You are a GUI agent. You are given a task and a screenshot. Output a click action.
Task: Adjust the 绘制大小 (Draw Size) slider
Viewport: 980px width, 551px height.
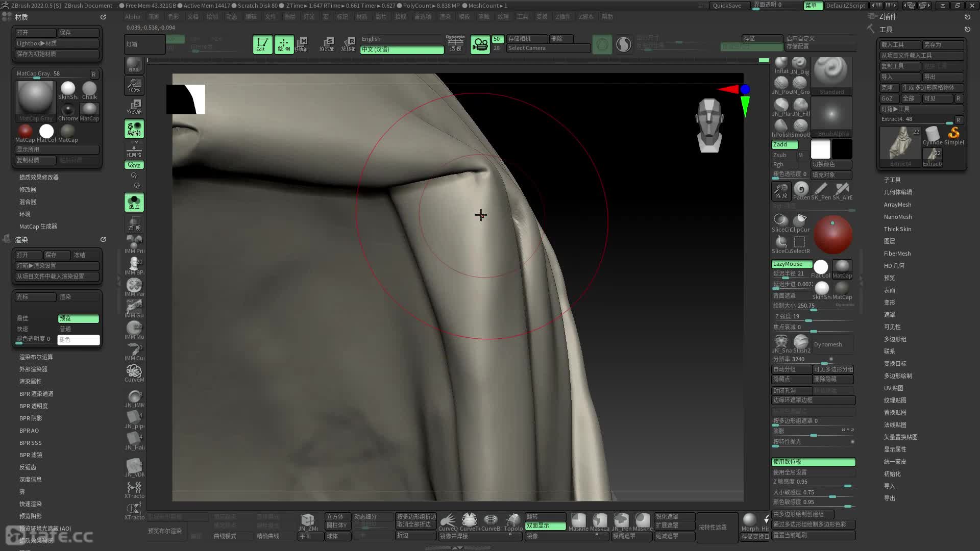[x=813, y=306]
